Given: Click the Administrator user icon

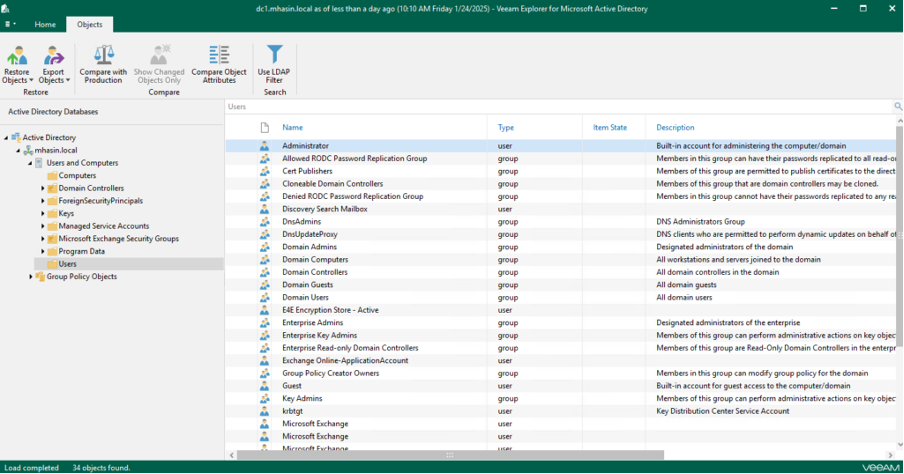Looking at the screenshot, I should coord(264,146).
